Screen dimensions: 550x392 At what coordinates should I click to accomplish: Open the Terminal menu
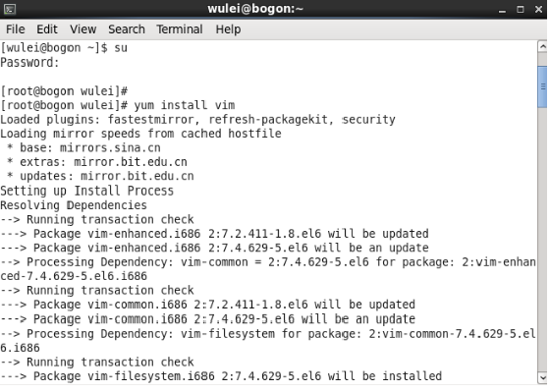pyautogui.click(x=179, y=29)
